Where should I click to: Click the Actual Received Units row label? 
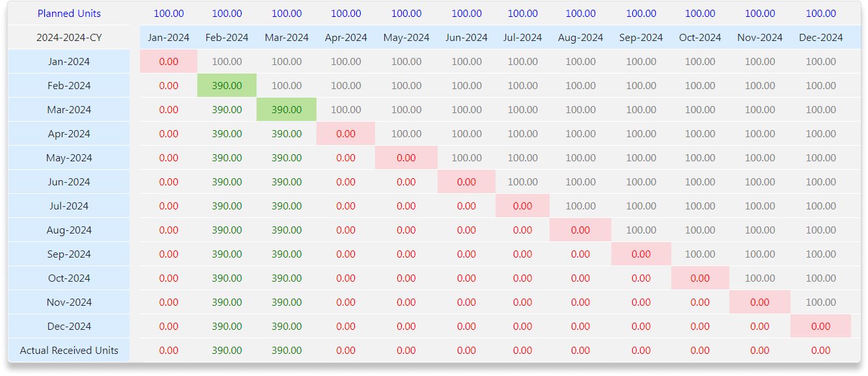(69, 351)
